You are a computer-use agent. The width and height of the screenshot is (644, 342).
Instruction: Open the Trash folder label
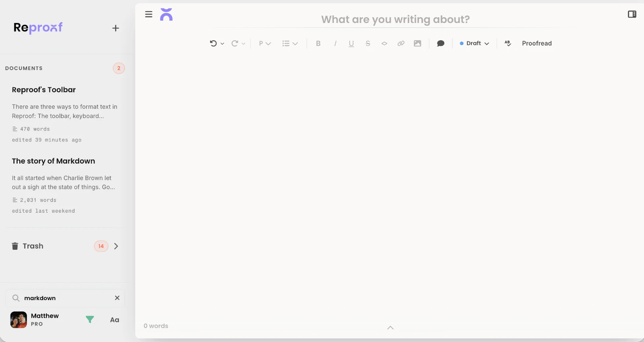[x=33, y=246]
